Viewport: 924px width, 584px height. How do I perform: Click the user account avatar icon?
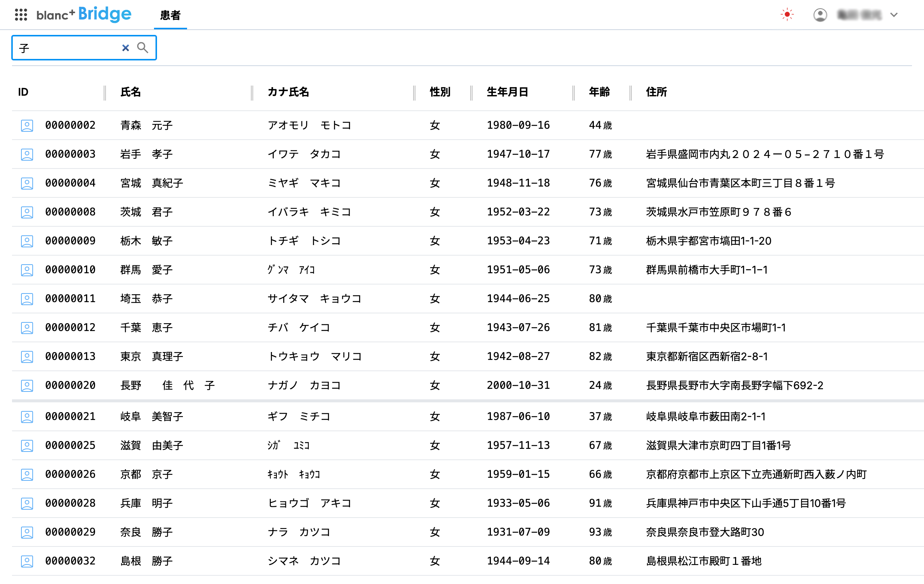(820, 15)
